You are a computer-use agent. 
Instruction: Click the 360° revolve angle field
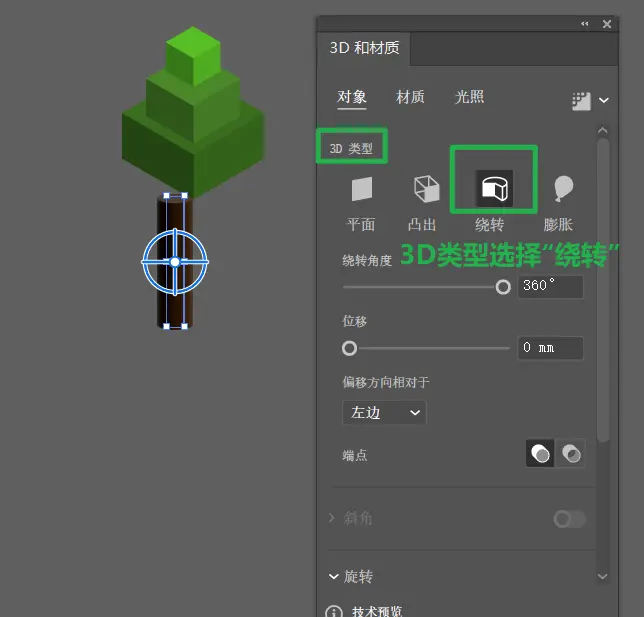[550, 286]
